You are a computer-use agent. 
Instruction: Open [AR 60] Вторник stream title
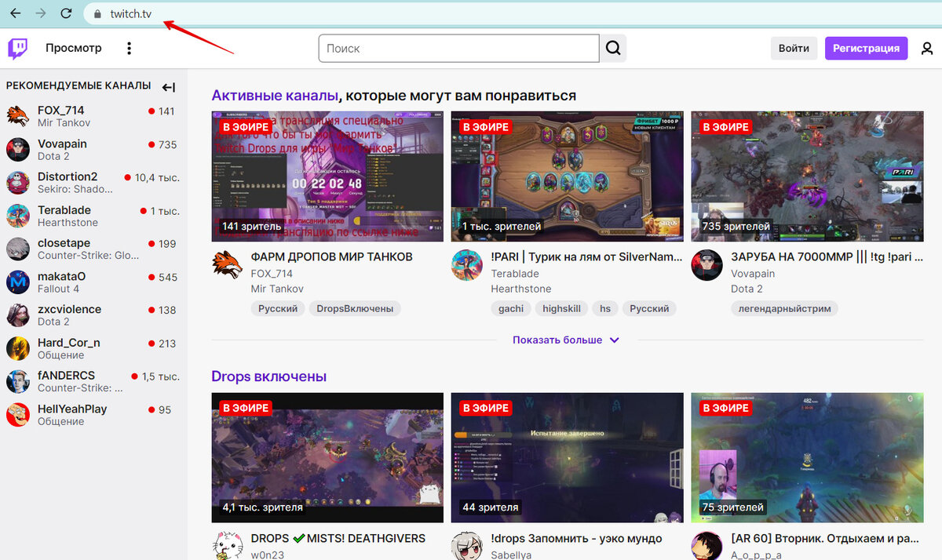[827, 538]
